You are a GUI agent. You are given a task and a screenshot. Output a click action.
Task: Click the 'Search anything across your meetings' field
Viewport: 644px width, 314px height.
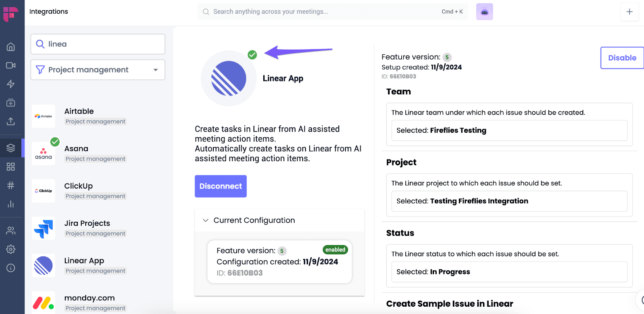pyautogui.click(x=332, y=12)
